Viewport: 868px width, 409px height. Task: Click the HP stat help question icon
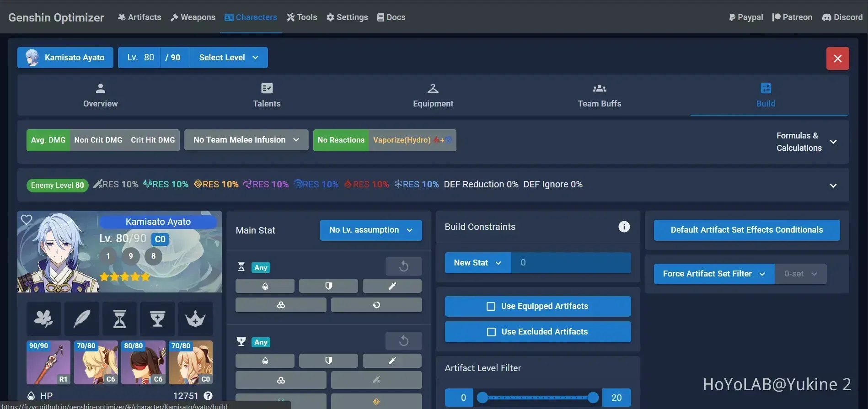pos(208,396)
